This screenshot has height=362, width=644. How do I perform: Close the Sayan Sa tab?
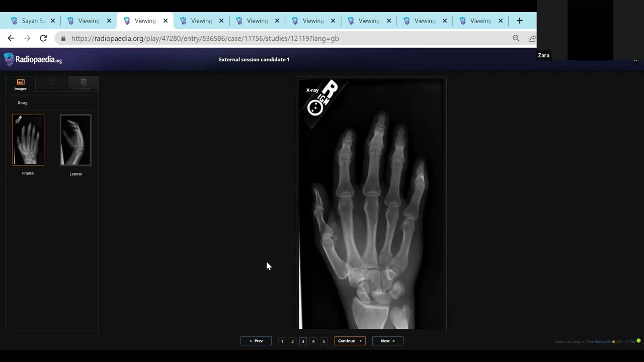coord(53,21)
